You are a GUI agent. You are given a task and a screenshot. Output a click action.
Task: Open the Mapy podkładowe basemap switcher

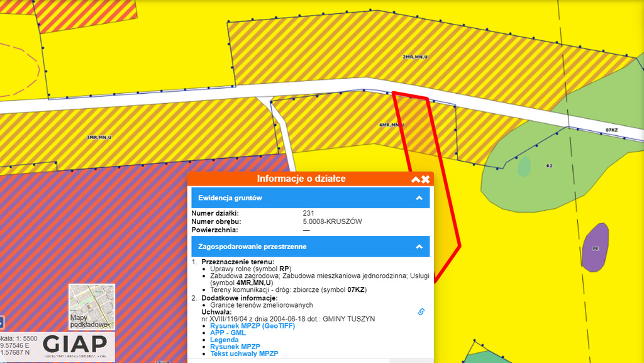92,307
